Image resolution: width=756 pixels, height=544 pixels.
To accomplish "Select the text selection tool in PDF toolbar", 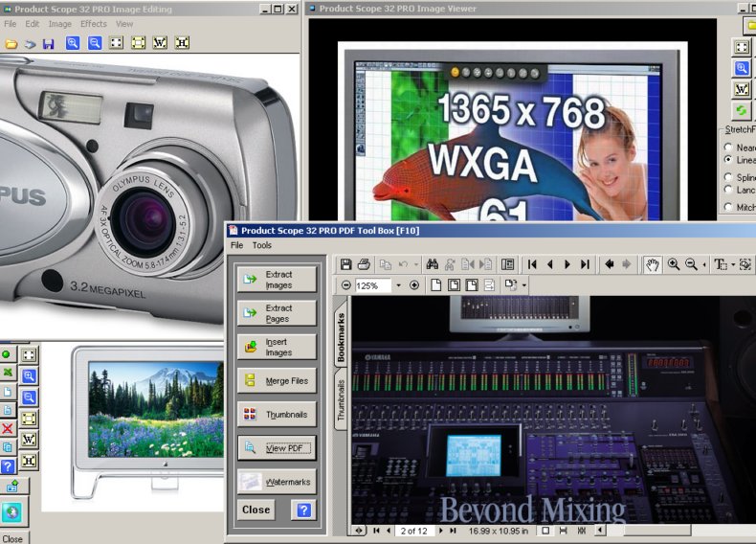I will point(721,264).
